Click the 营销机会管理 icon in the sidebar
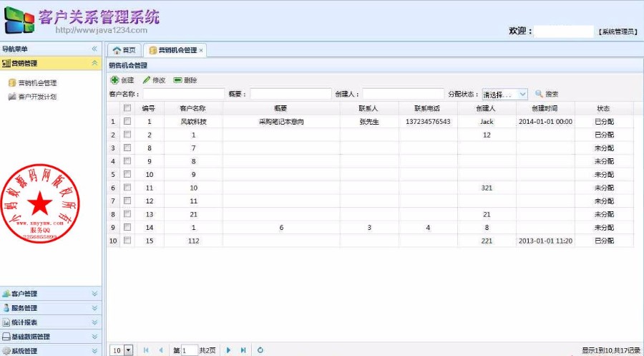 tap(12, 82)
